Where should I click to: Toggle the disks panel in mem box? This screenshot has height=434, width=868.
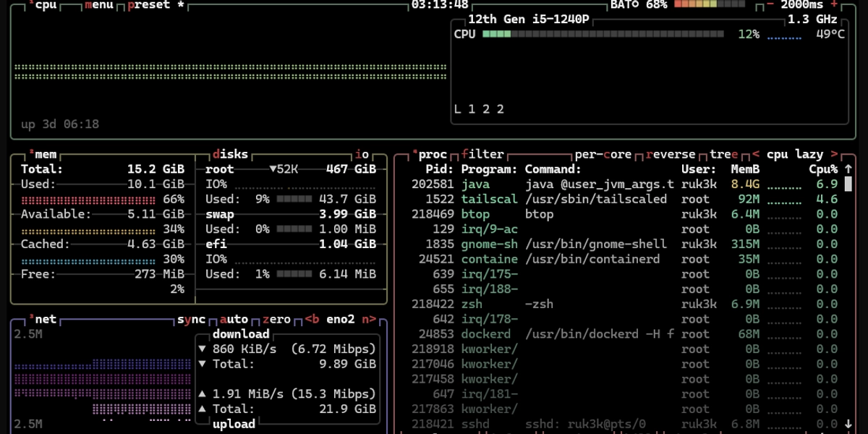pyautogui.click(x=230, y=154)
